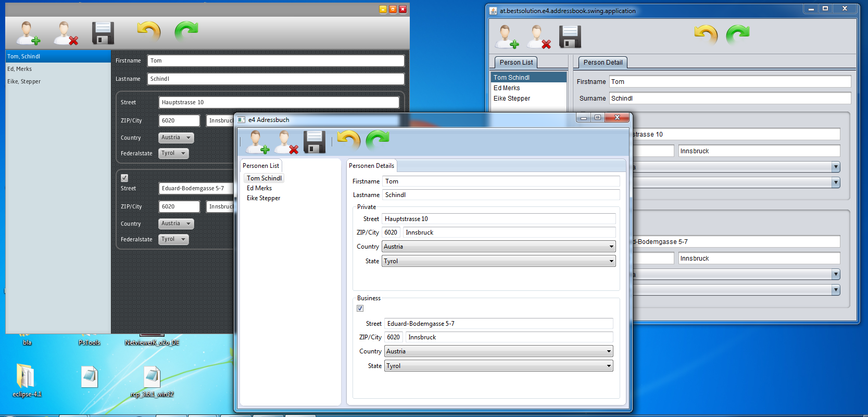Click add person icon in dark-themed window

28,33
